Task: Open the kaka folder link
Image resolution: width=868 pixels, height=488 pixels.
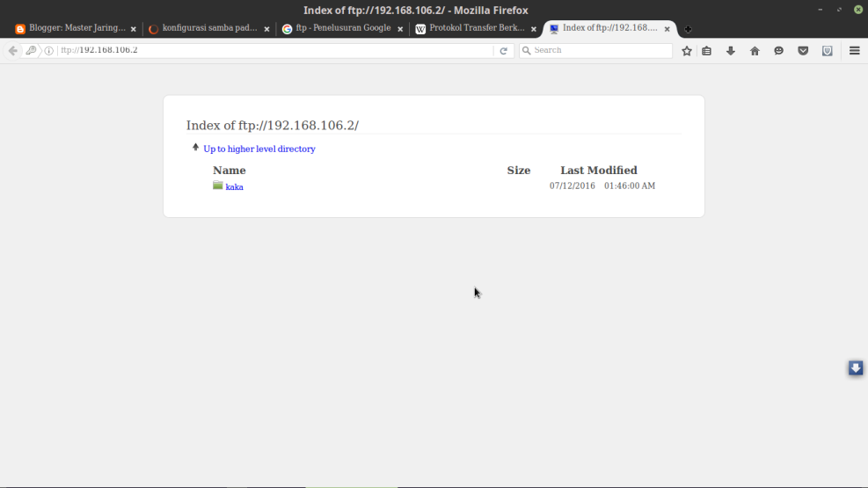Action: coord(234,187)
